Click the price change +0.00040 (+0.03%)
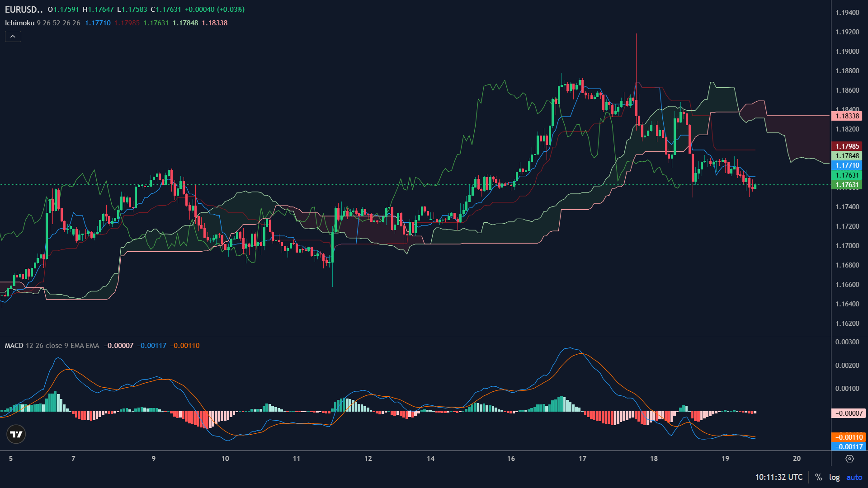The height and width of the screenshot is (488, 868). pyautogui.click(x=215, y=9)
